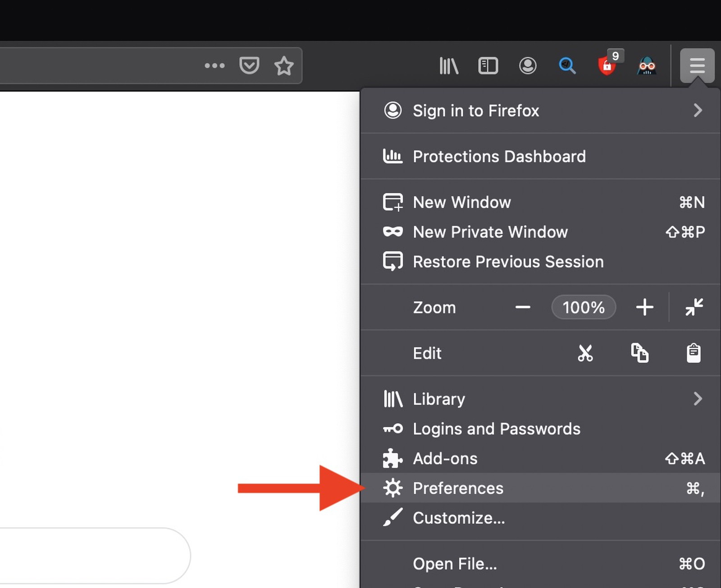Select Open File... entry
This screenshot has width=721, height=588.
click(540, 564)
